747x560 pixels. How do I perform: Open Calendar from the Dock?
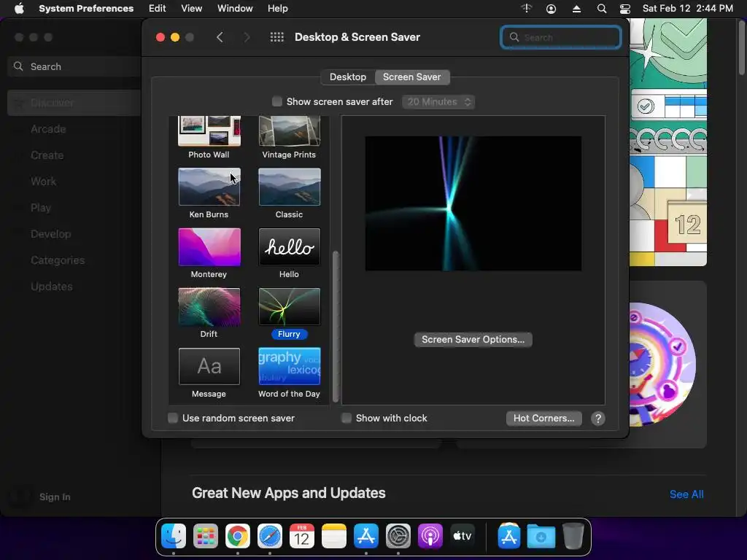[x=302, y=536]
